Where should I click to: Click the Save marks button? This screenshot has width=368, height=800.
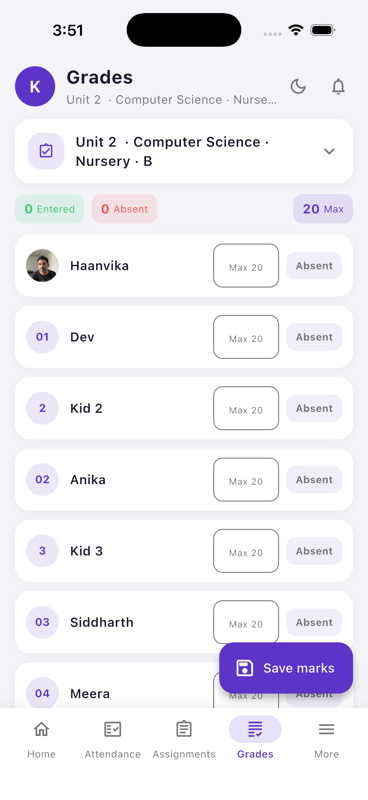[286, 668]
